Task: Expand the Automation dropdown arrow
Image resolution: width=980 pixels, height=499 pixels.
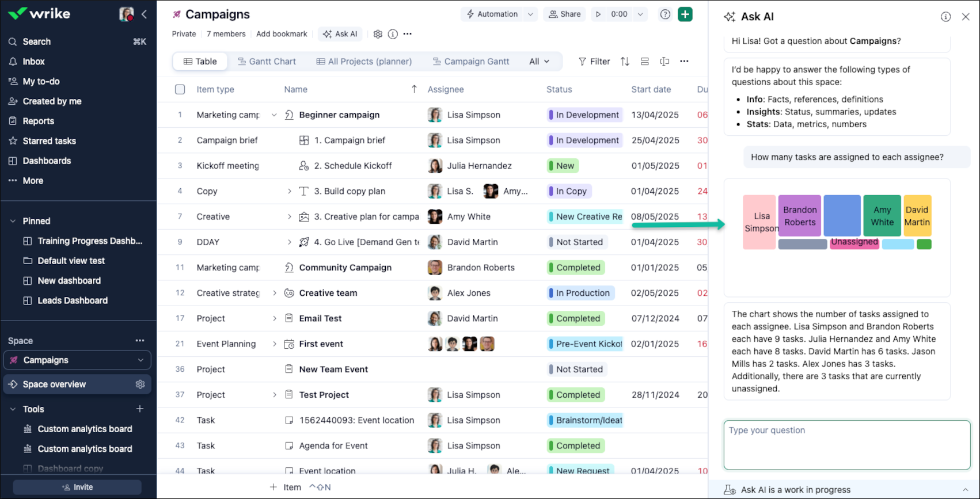Action: click(x=530, y=14)
